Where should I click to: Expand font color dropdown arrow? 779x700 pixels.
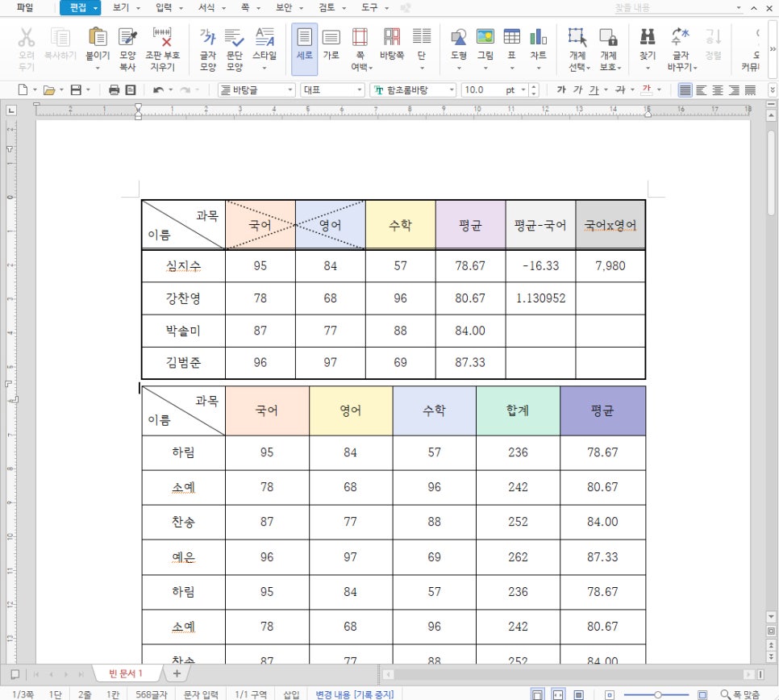pos(659,90)
